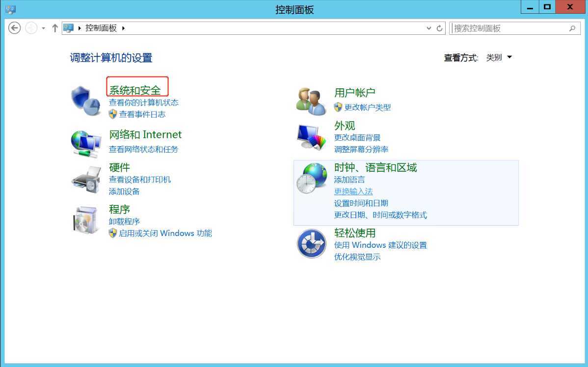Click the Forward arrow navigation button
The height and width of the screenshot is (367, 588).
(x=31, y=28)
